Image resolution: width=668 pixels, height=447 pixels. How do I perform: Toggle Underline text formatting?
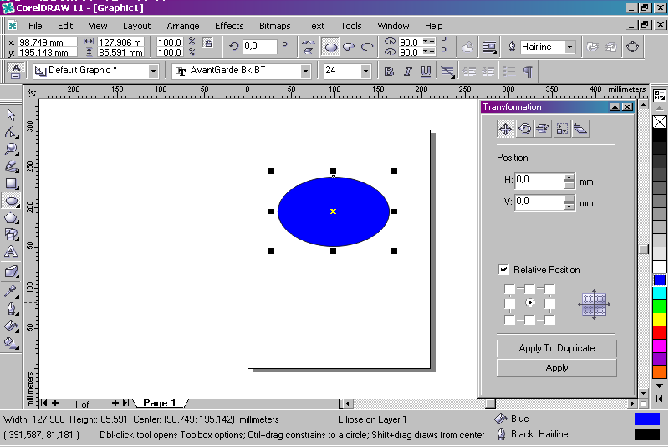coord(426,71)
